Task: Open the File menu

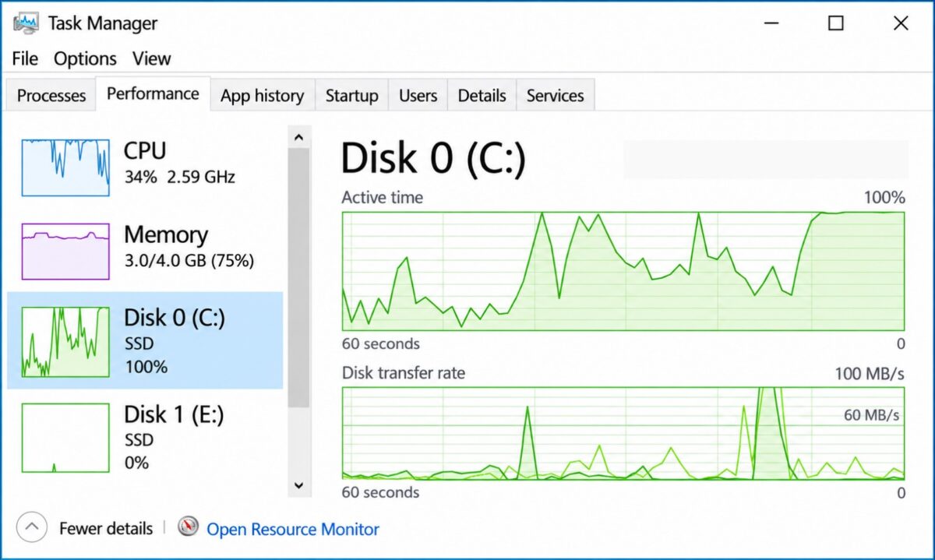Action: click(x=25, y=58)
